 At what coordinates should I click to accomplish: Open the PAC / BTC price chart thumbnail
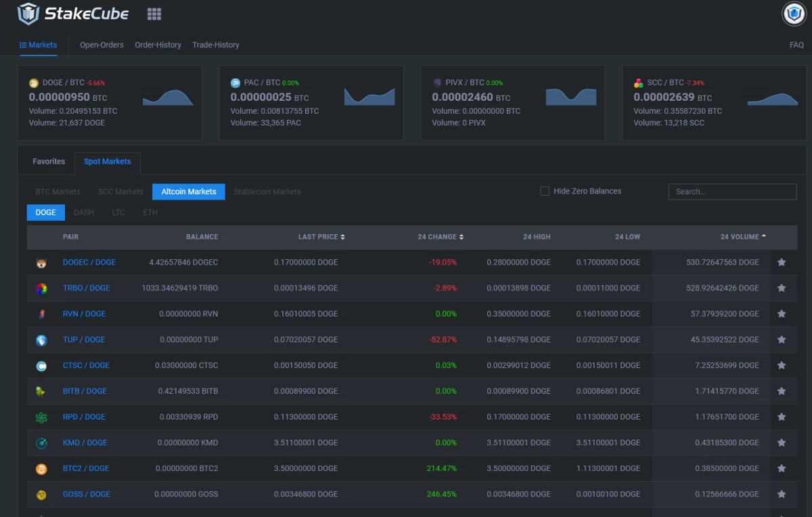tap(369, 97)
